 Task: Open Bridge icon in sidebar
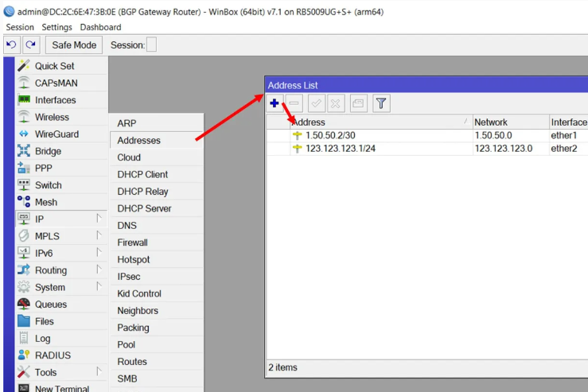point(24,150)
